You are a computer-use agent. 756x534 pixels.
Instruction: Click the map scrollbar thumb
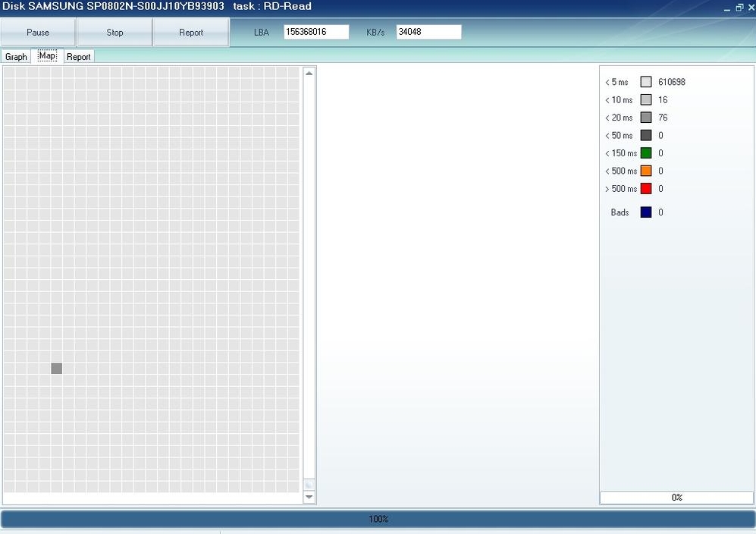click(309, 484)
